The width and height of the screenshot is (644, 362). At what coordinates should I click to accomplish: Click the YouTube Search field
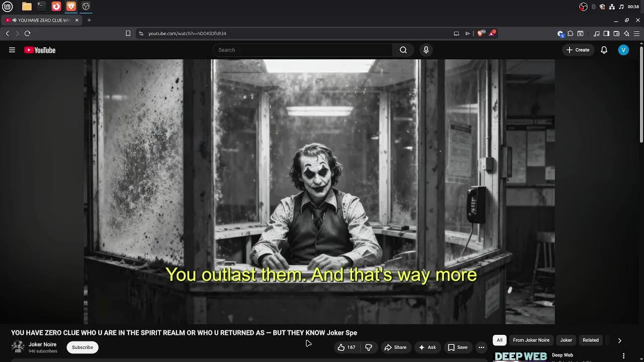pyautogui.click(x=303, y=50)
